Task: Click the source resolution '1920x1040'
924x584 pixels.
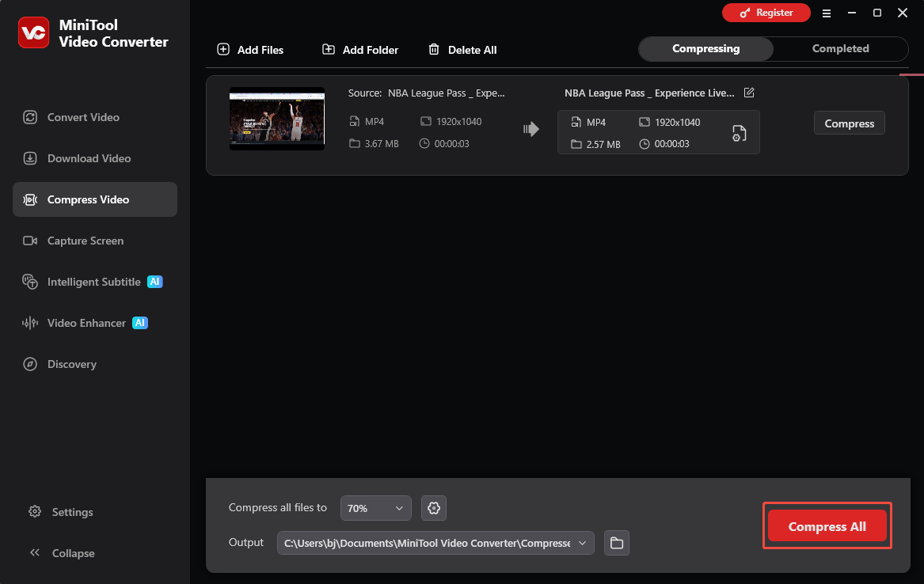Action: [459, 121]
